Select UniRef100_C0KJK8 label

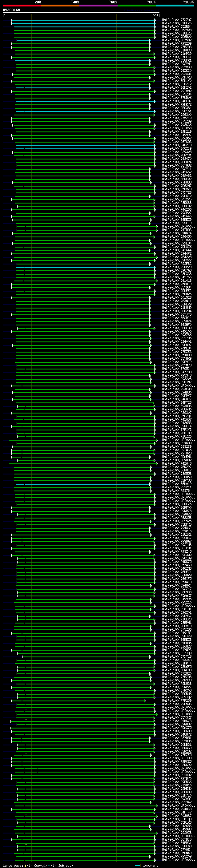177,78
